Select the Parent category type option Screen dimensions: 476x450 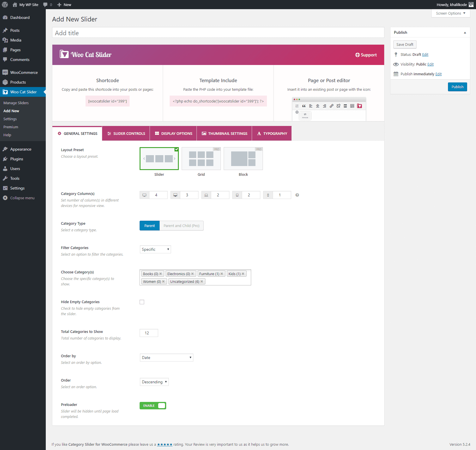pyautogui.click(x=149, y=226)
